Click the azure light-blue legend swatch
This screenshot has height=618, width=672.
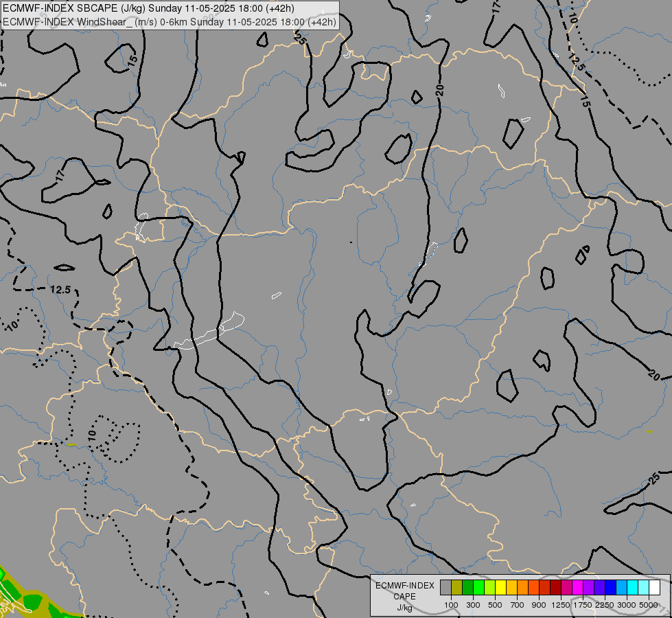click(x=621, y=587)
